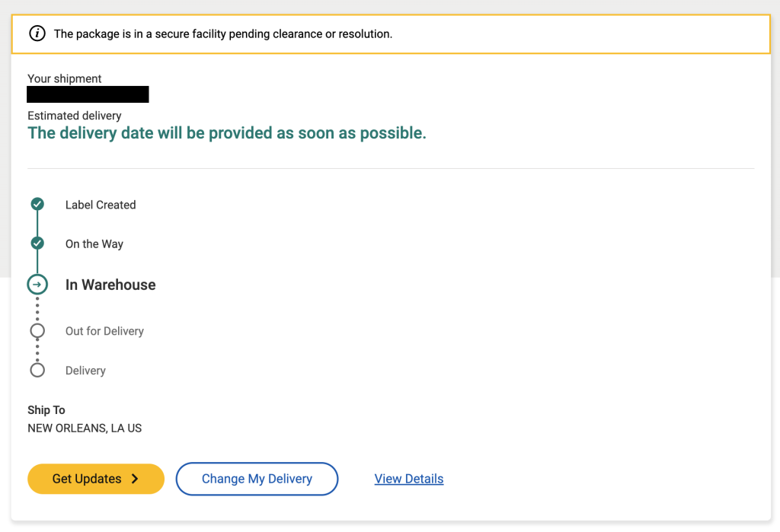The height and width of the screenshot is (532, 780).
Task: Click the On the Way checkmark icon
Action: 37,243
